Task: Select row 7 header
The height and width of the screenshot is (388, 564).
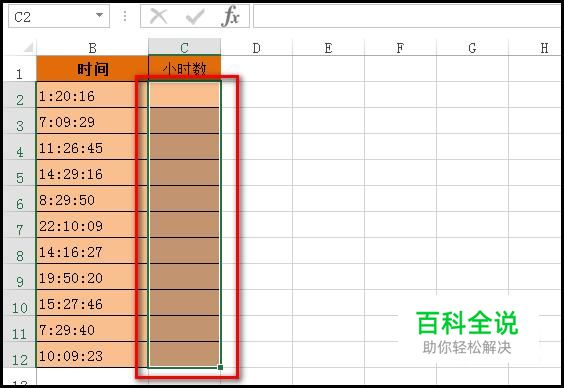Action: tap(20, 224)
